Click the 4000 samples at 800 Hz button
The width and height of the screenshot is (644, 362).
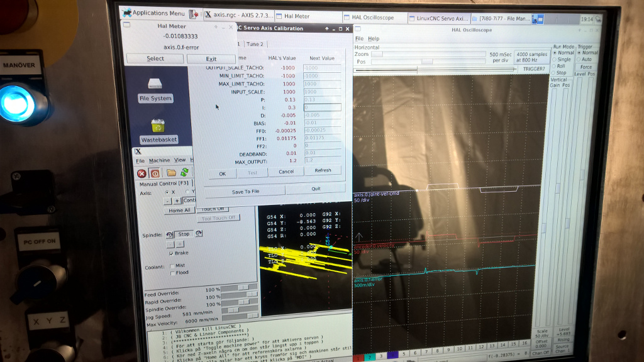[x=532, y=57]
